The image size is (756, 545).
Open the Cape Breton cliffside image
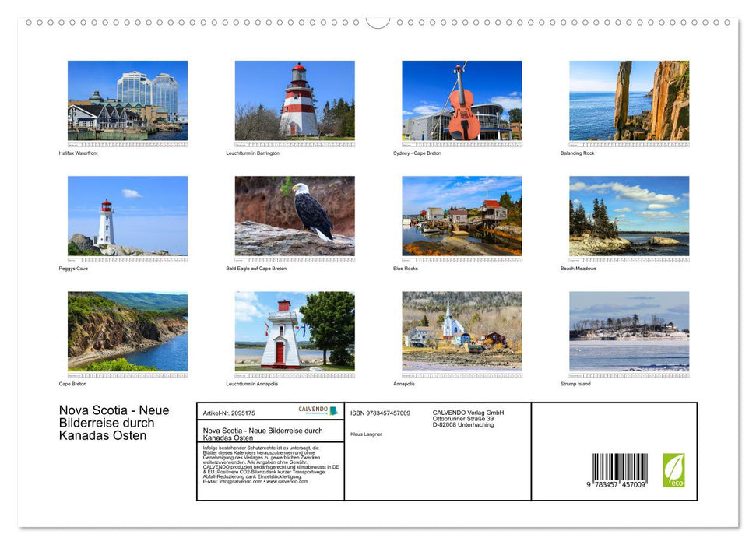(127, 331)
